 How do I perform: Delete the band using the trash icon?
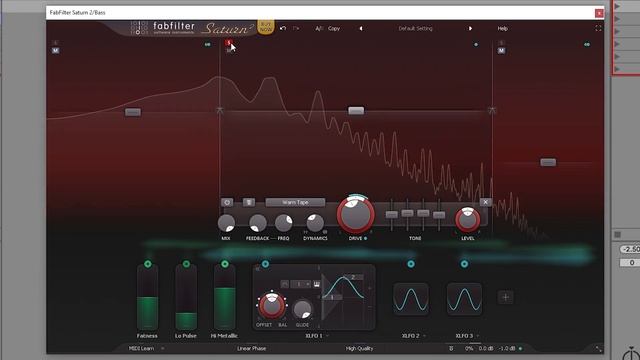pos(249,202)
